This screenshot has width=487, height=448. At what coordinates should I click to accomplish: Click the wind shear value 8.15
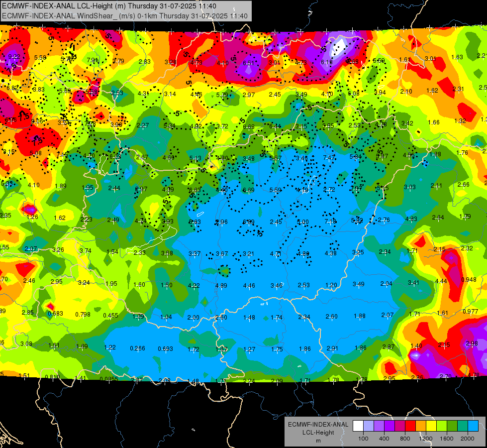coord(8,152)
